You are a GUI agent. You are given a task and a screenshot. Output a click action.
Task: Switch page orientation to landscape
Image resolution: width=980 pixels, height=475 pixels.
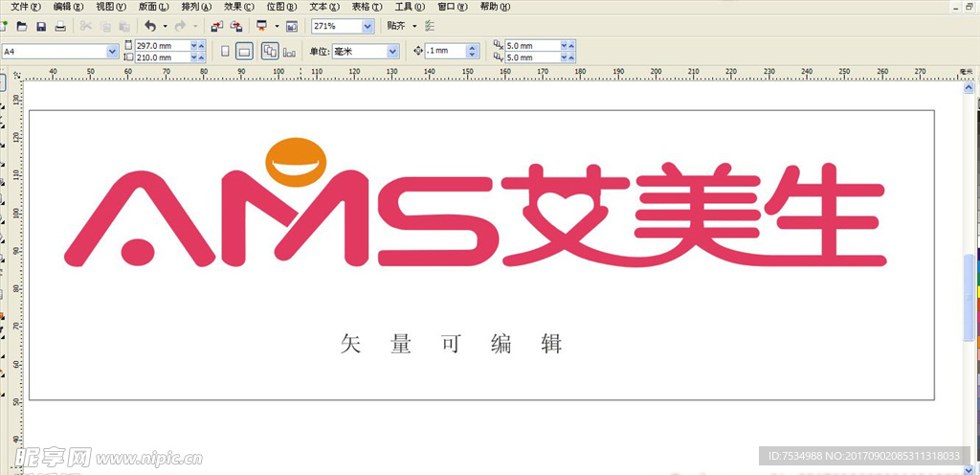(244, 51)
